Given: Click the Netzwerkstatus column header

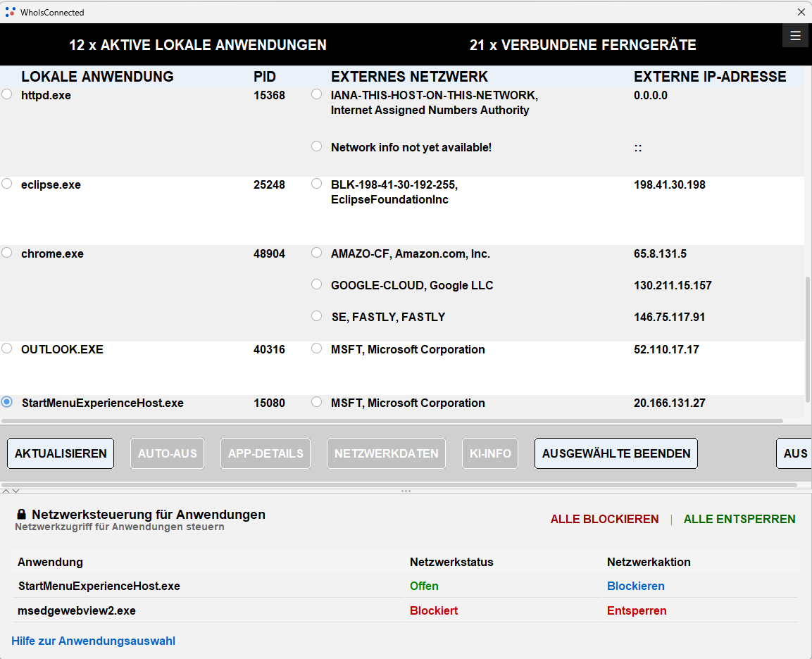Looking at the screenshot, I should coord(451,563).
